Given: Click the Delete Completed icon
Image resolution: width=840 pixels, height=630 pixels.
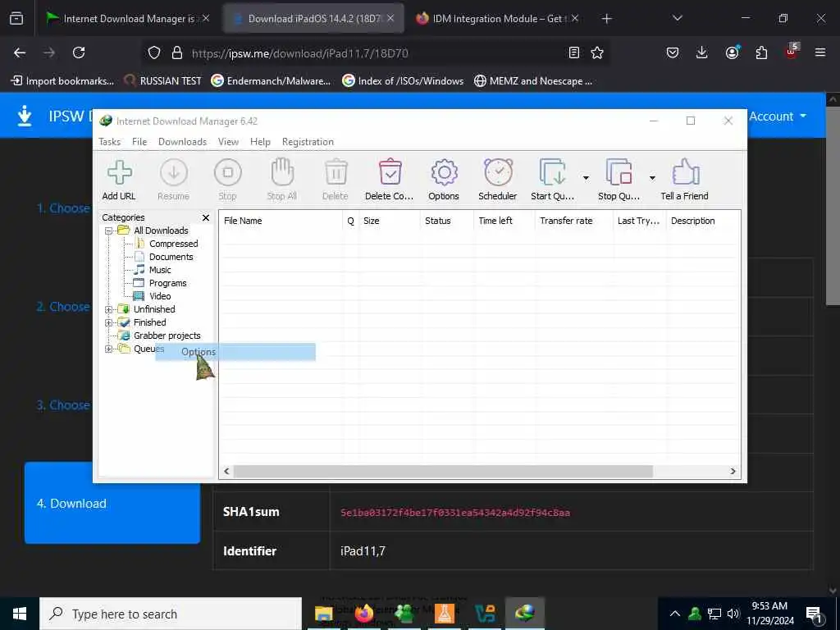Looking at the screenshot, I should 390,173.
